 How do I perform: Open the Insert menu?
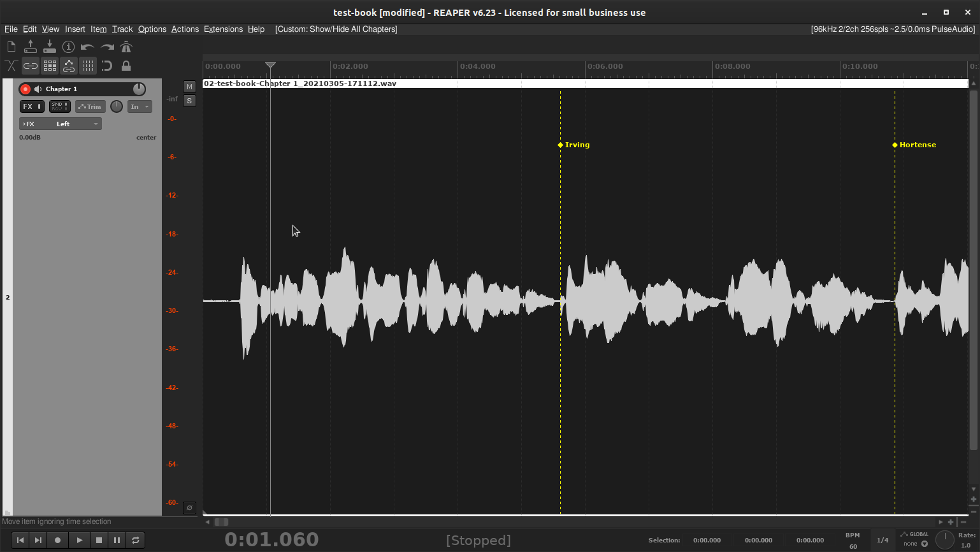coord(75,29)
